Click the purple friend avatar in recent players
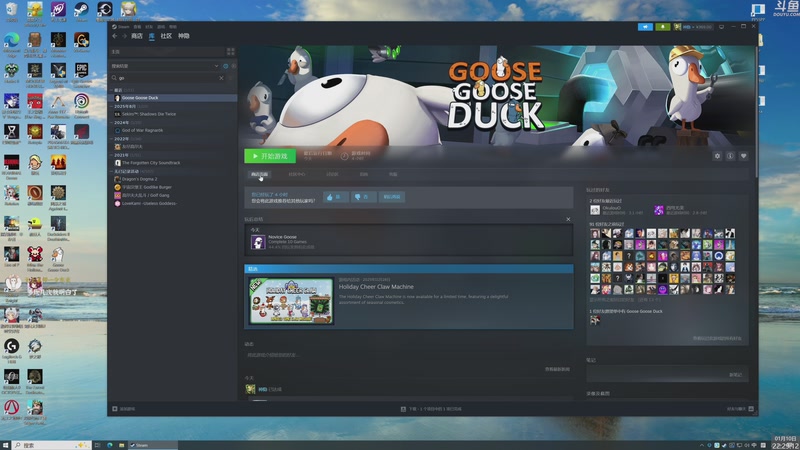This screenshot has height=450, width=800. tap(659, 210)
